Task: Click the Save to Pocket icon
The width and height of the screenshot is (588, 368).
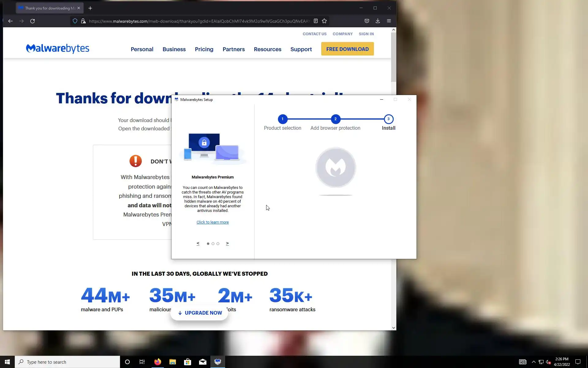Action: pos(367,21)
